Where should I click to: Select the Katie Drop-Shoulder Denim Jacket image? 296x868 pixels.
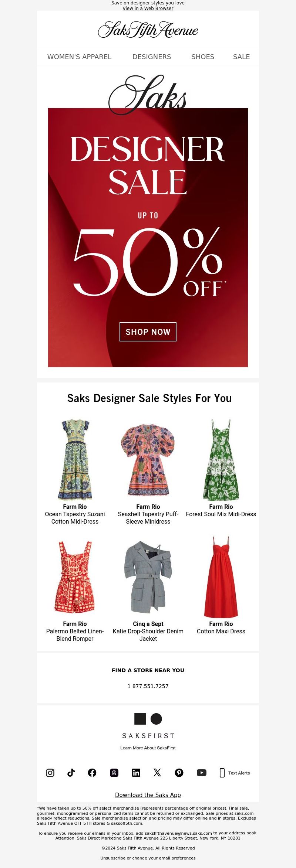(148, 577)
